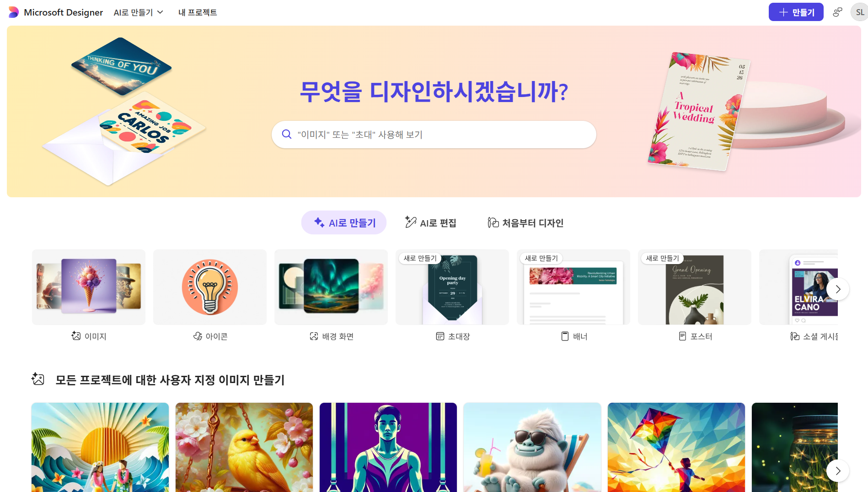
Task: Show more design categories with right arrow
Action: (838, 289)
